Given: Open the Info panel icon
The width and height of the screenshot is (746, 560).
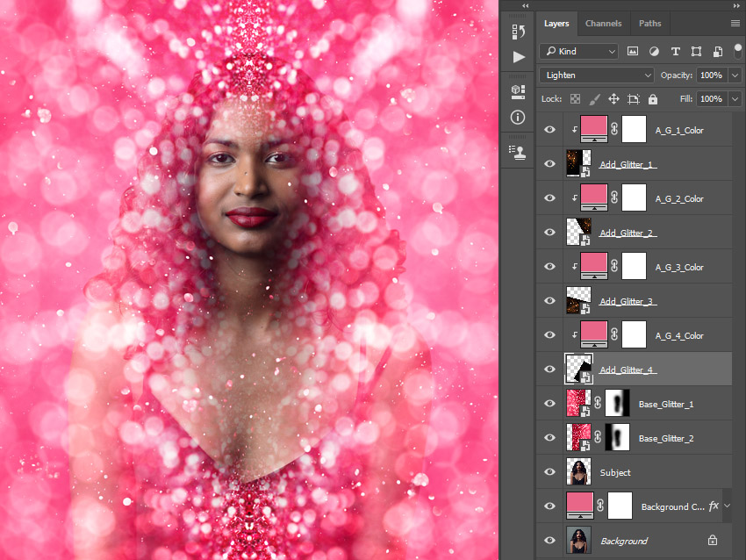Looking at the screenshot, I should point(518,117).
